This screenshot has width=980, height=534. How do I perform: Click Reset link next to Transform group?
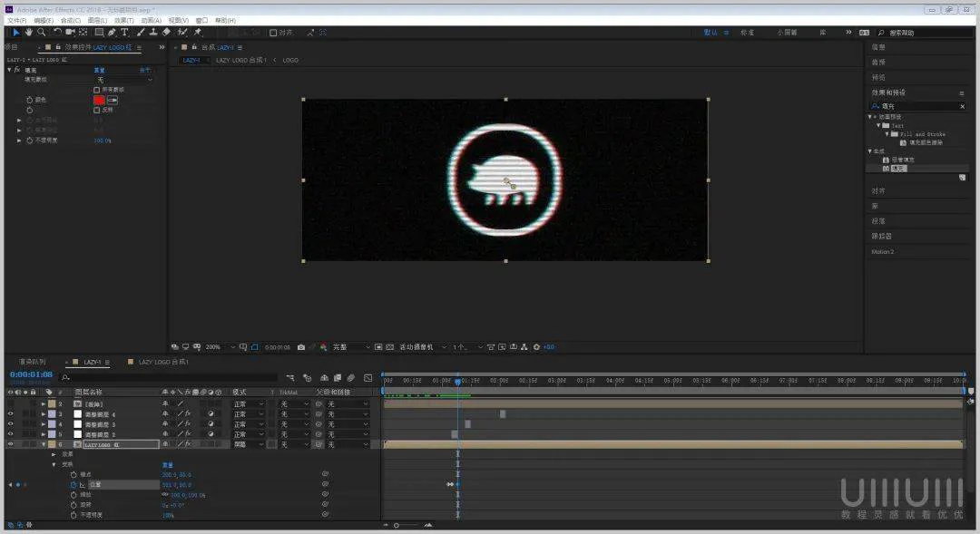point(168,465)
